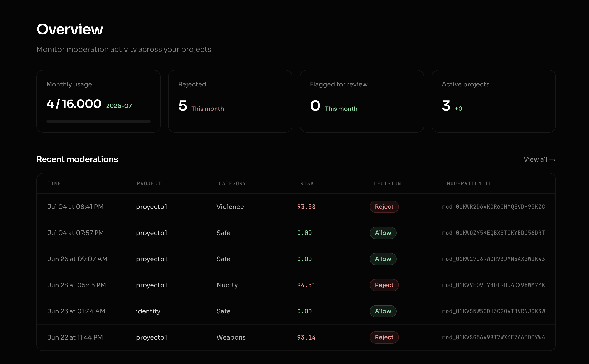Click the +0 active projects change indicator

(458, 109)
